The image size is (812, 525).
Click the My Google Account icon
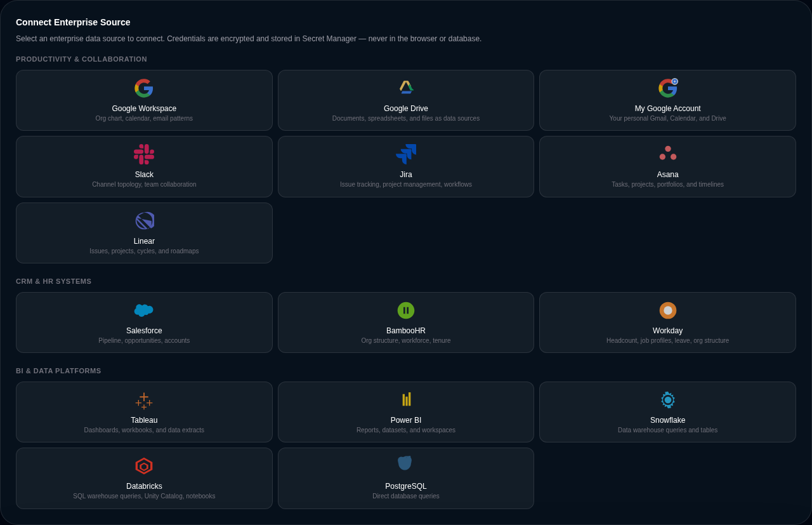[x=668, y=88]
